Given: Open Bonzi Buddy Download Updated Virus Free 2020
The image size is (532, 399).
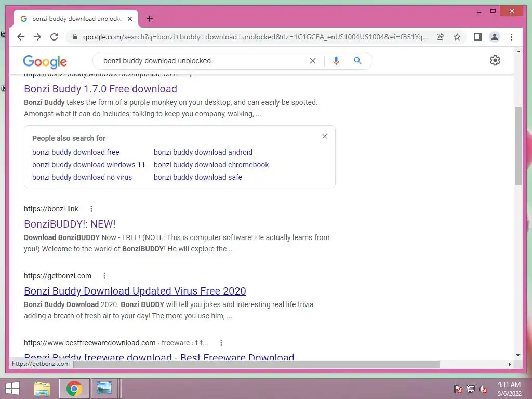Looking at the screenshot, I should click(135, 291).
